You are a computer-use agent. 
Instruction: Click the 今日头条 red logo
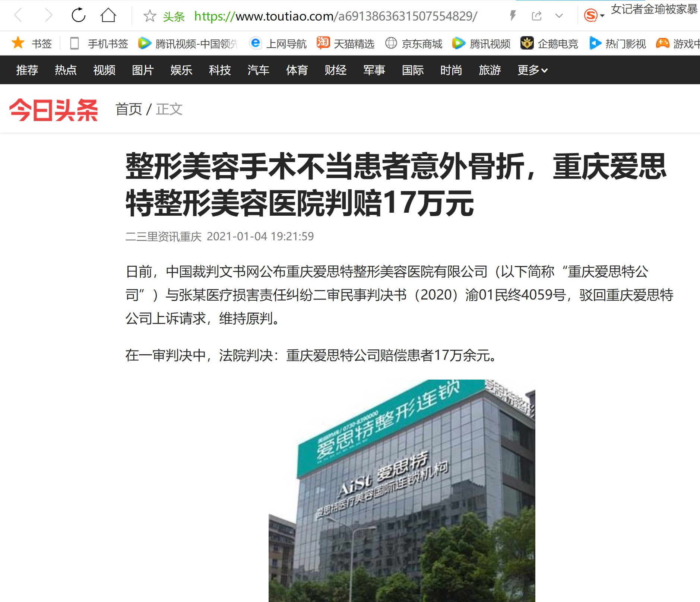pos(54,110)
